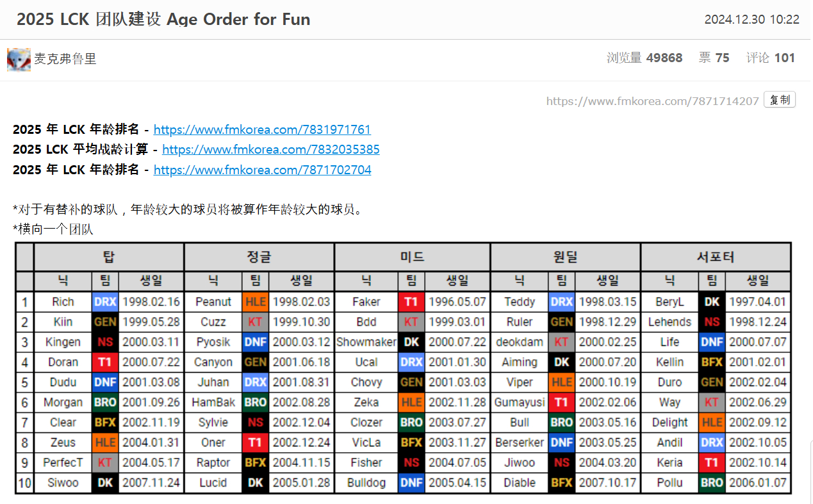Open link fmkorea.com/7871702704
The width and height of the screenshot is (813, 504).
click(262, 170)
